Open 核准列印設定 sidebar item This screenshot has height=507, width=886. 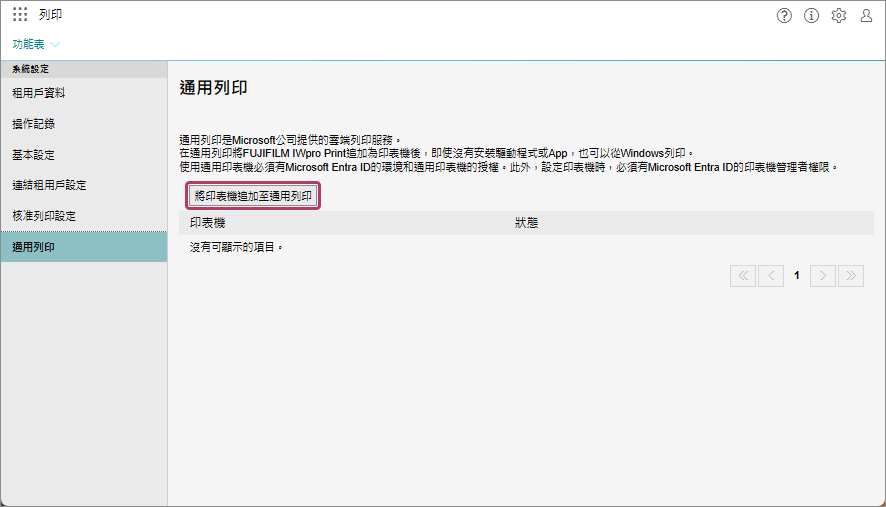[44, 216]
